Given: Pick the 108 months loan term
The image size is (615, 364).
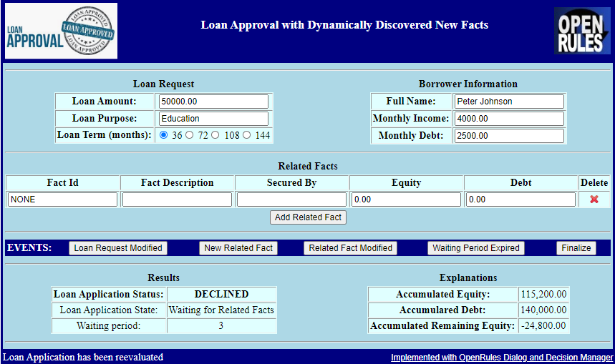Looking at the screenshot, I should click(215, 135).
